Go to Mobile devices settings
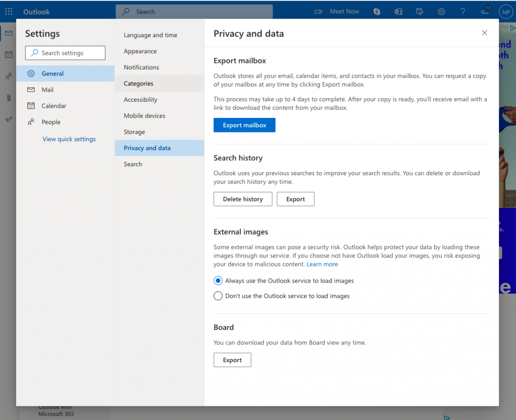 pyautogui.click(x=160, y=115)
